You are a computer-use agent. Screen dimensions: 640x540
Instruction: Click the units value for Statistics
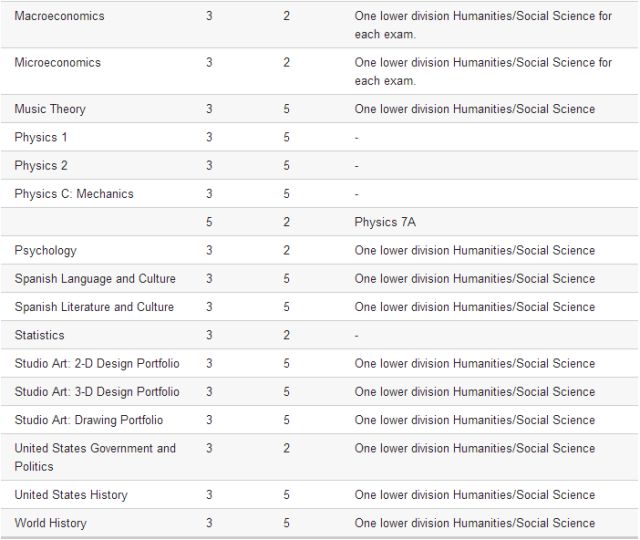pyautogui.click(x=287, y=335)
